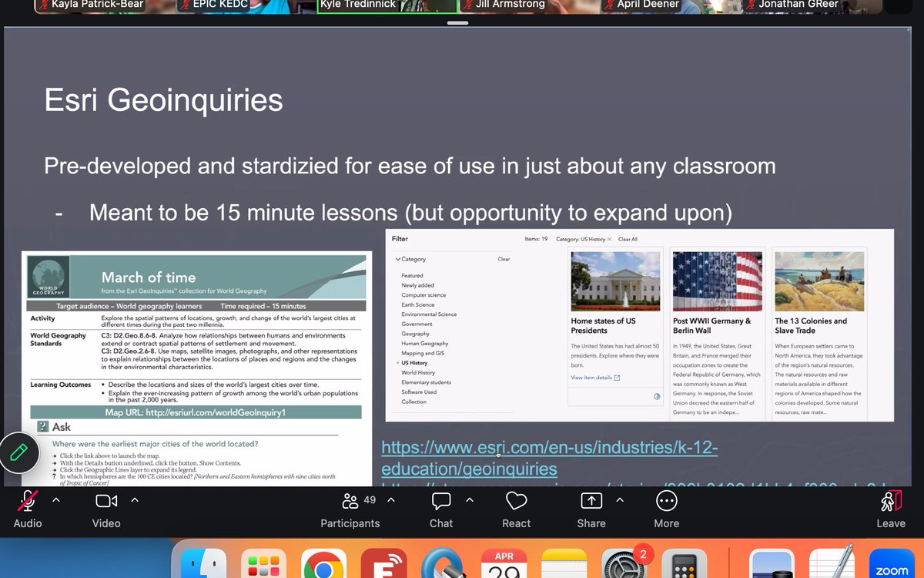Click Clear All in filter bar
The image size is (924, 578).
pyautogui.click(x=628, y=239)
